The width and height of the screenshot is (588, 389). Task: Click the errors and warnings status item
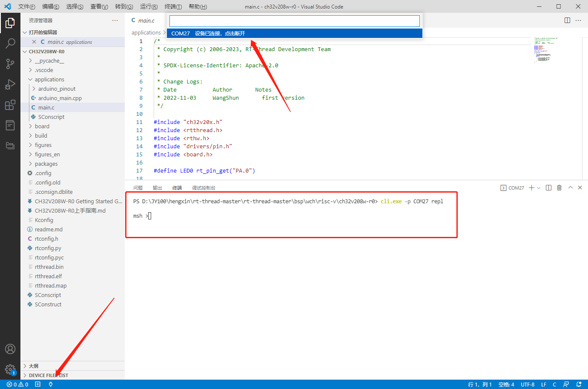17,384
